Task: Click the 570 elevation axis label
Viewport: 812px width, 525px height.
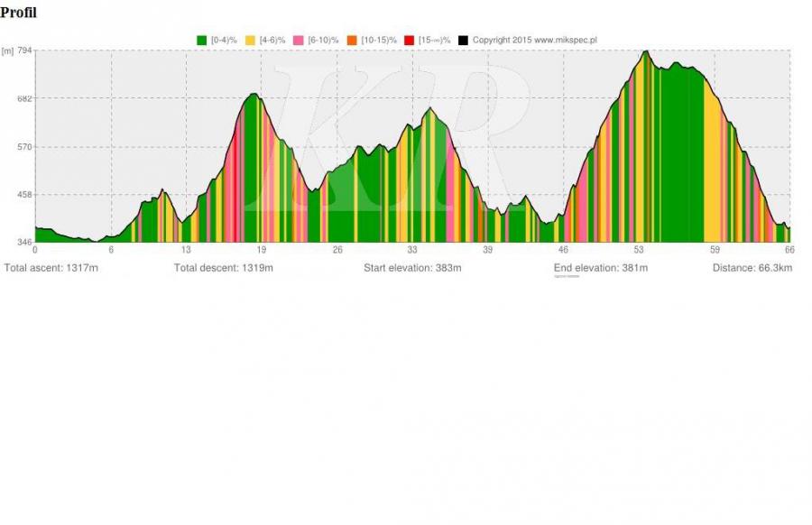Action: [x=24, y=146]
